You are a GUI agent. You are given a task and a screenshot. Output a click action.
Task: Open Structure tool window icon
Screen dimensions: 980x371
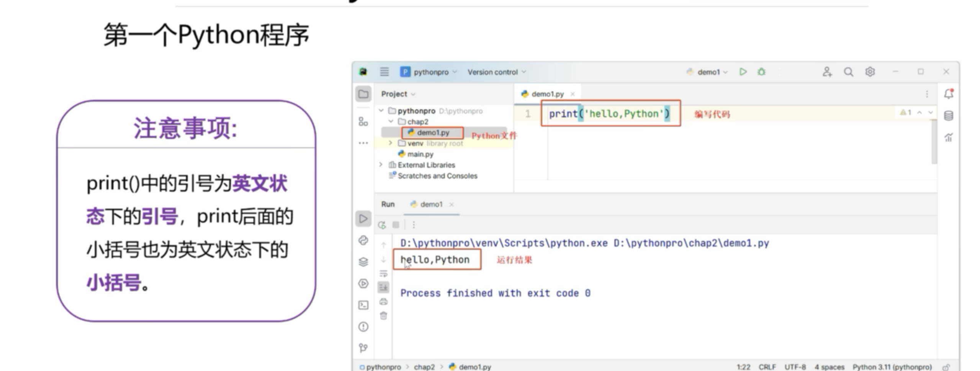(x=363, y=122)
